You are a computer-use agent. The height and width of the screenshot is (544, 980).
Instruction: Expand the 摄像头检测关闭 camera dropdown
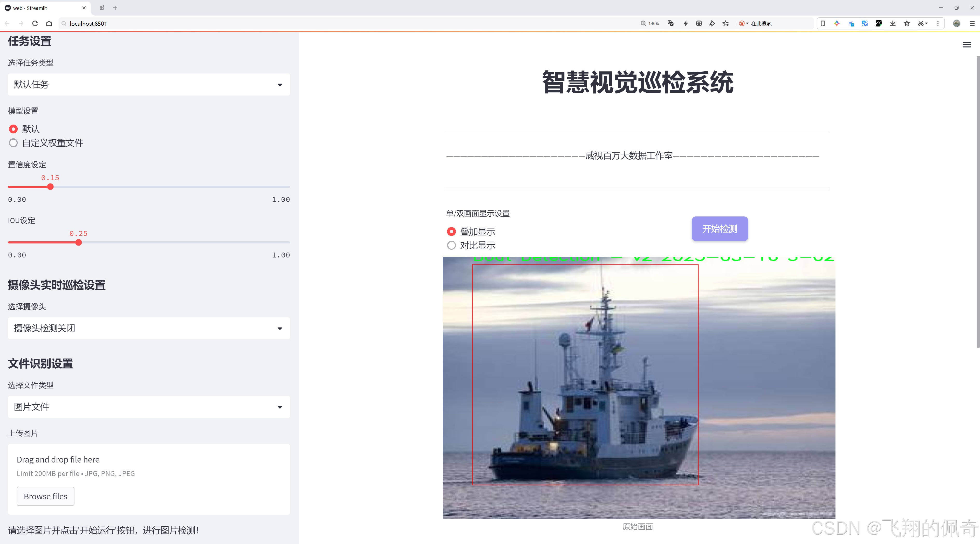coord(149,328)
